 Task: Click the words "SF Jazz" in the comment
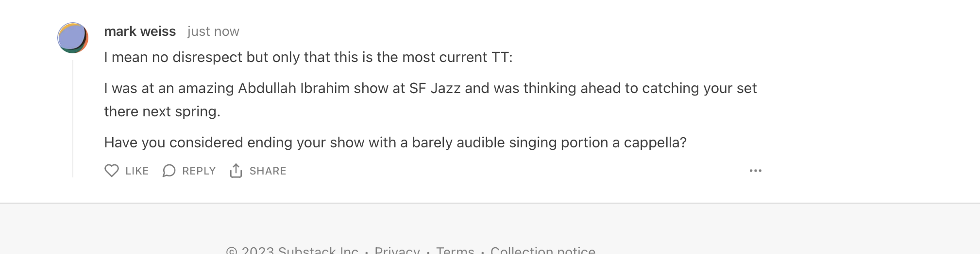435,88
